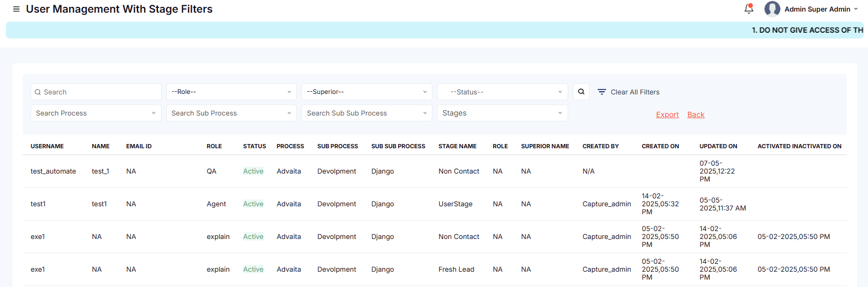Click created date 14-02-2025,05:32 PM
Viewport: 868px width, 287px height.
pyautogui.click(x=660, y=204)
